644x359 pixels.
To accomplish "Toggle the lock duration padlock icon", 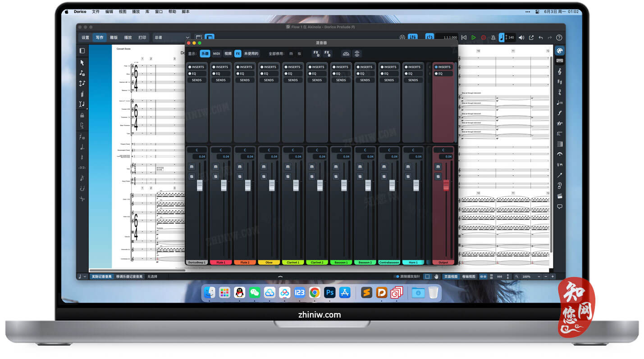I will [x=82, y=115].
